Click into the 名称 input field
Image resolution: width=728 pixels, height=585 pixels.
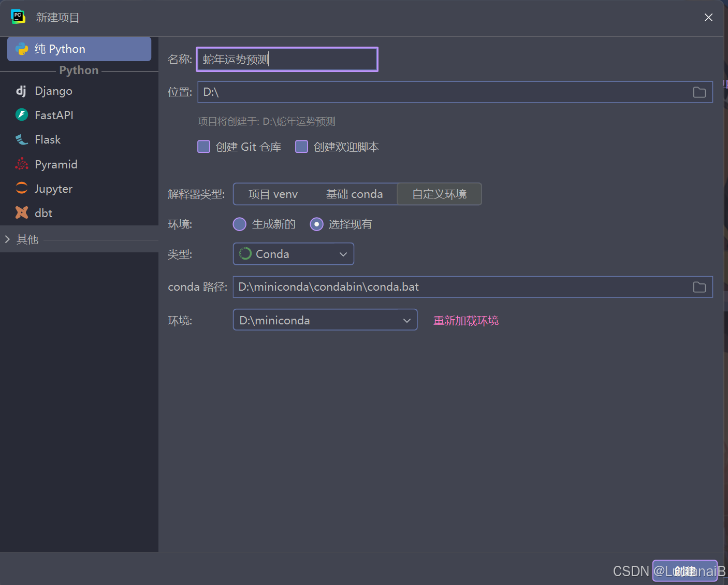(x=287, y=59)
